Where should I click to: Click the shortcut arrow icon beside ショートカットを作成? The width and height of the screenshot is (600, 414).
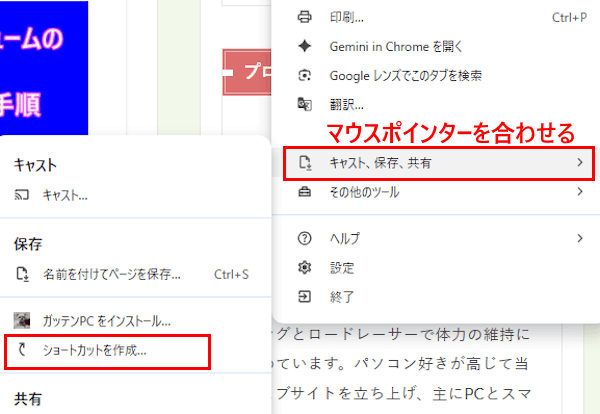tap(23, 350)
